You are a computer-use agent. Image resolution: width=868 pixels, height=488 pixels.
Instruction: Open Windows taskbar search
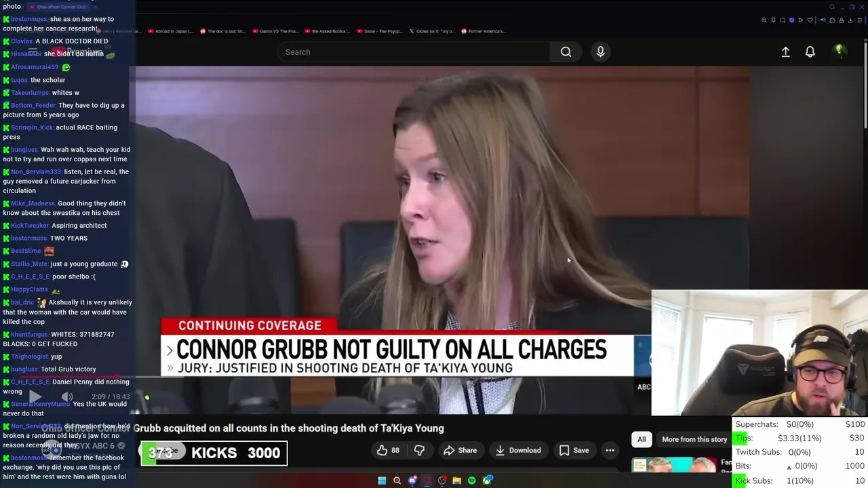[x=397, y=481]
